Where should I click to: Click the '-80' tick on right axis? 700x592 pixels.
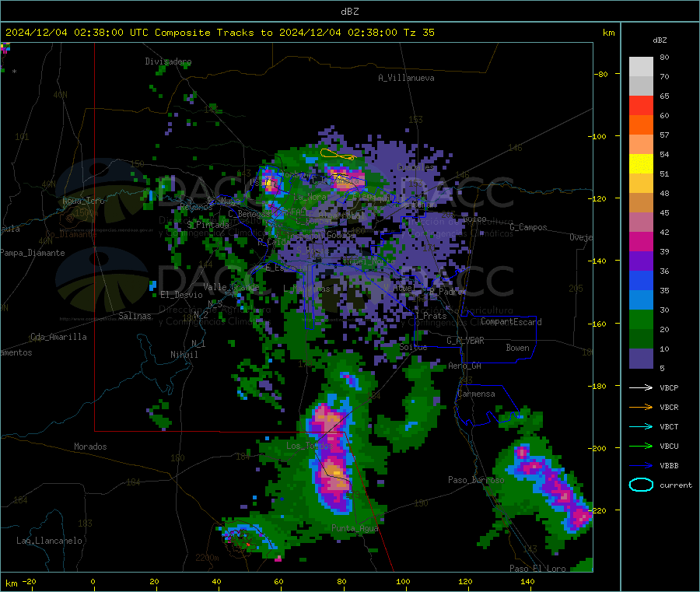click(x=600, y=74)
